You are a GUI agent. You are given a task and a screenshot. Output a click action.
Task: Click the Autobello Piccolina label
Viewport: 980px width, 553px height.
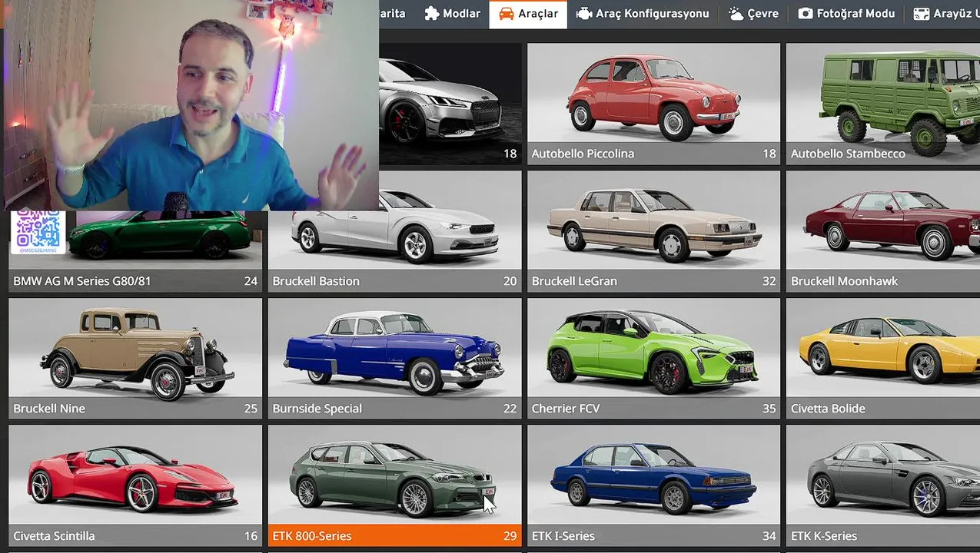coord(583,154)
